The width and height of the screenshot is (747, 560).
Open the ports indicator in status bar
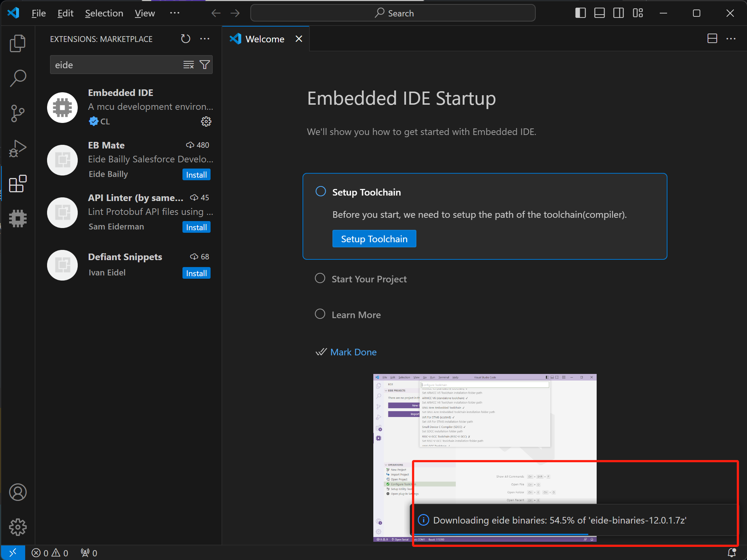[x=89, y=553]
